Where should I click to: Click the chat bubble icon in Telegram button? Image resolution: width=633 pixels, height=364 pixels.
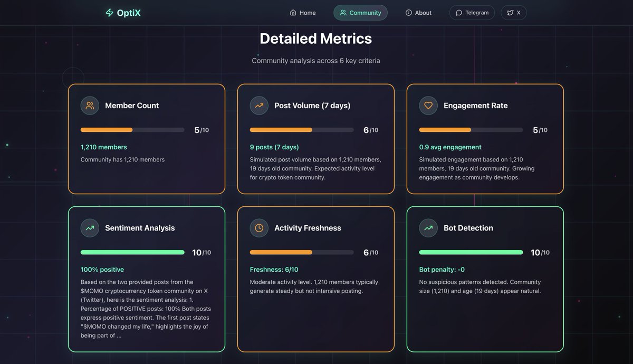tap(459, 13)
